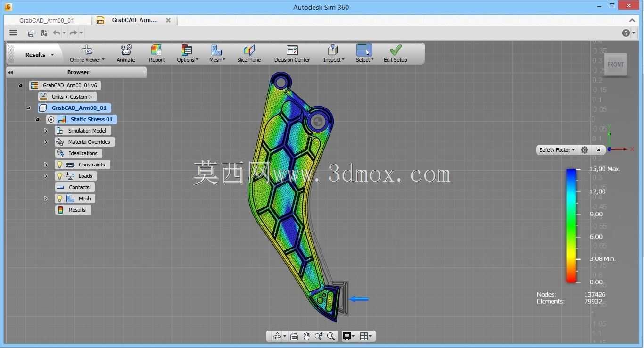Screen dimensions: 644x348
Task: Toggle the Constraints lightbulb visibility
Action: coord(59,165)
